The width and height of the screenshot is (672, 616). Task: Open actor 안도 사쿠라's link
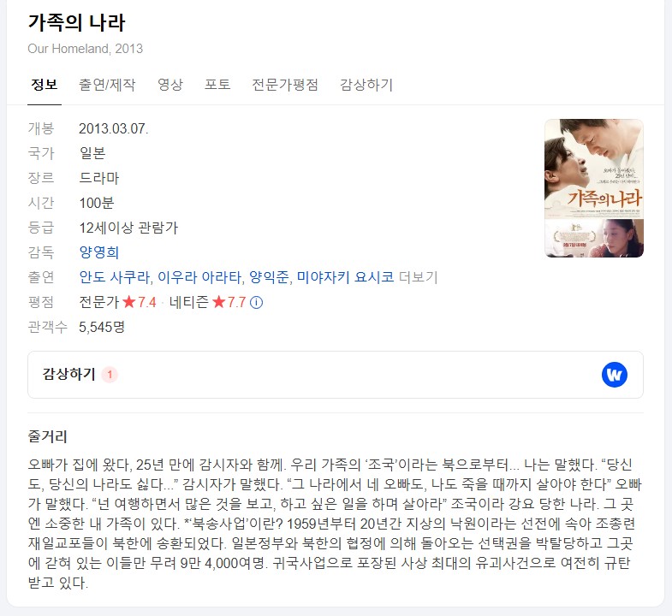point(115,277)
